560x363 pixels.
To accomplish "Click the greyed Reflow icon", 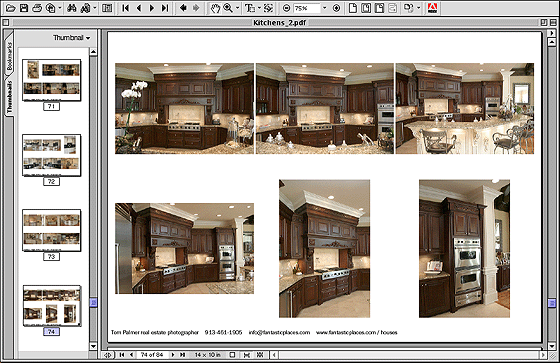I will [392, 8].
